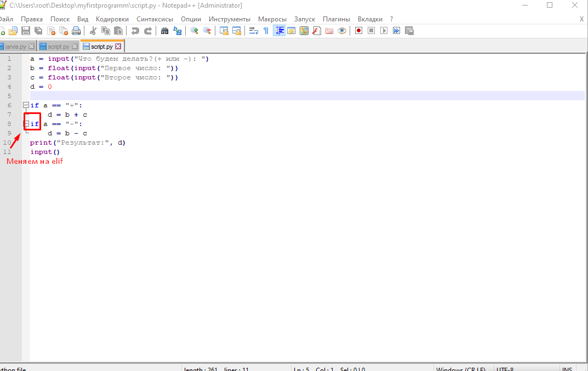Play back the recorded macro
The height and width of the screenshot is (371, 588).
[x=384, y=31]
